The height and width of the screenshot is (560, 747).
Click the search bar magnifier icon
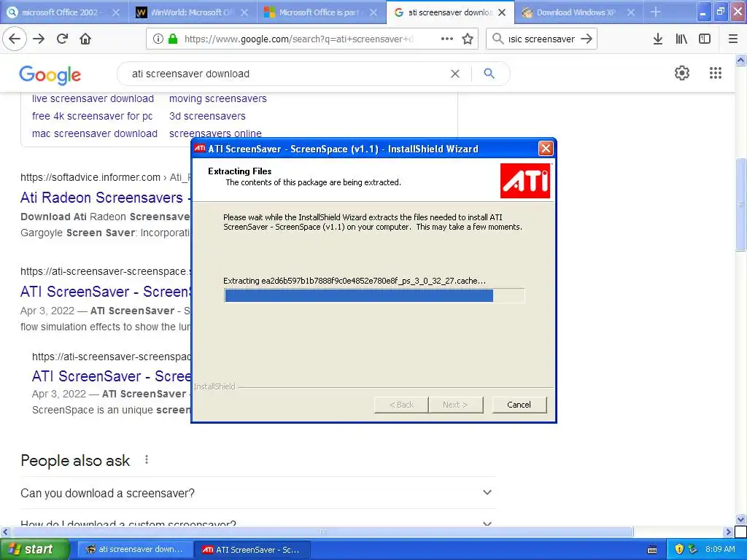[498, 39]
